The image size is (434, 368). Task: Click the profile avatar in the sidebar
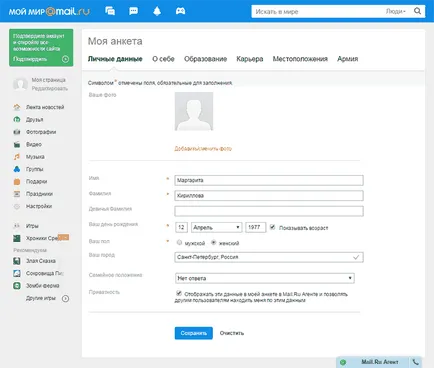(20, 84)
